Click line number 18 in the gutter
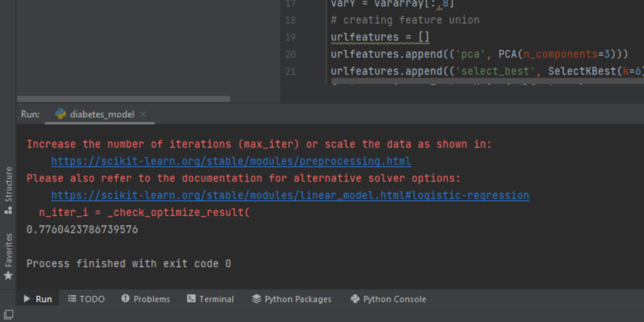Image resolution: width=644 pixels, height=322 pixels. coord(291,20)
